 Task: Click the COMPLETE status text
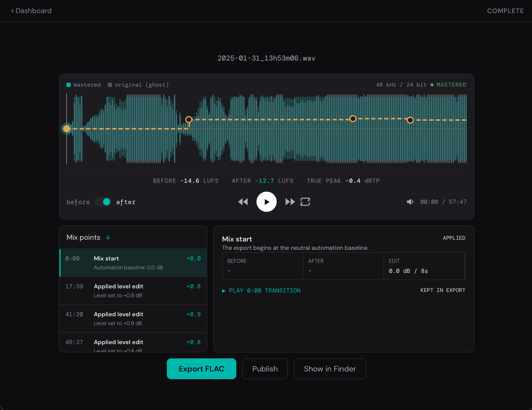click(505, 11)
